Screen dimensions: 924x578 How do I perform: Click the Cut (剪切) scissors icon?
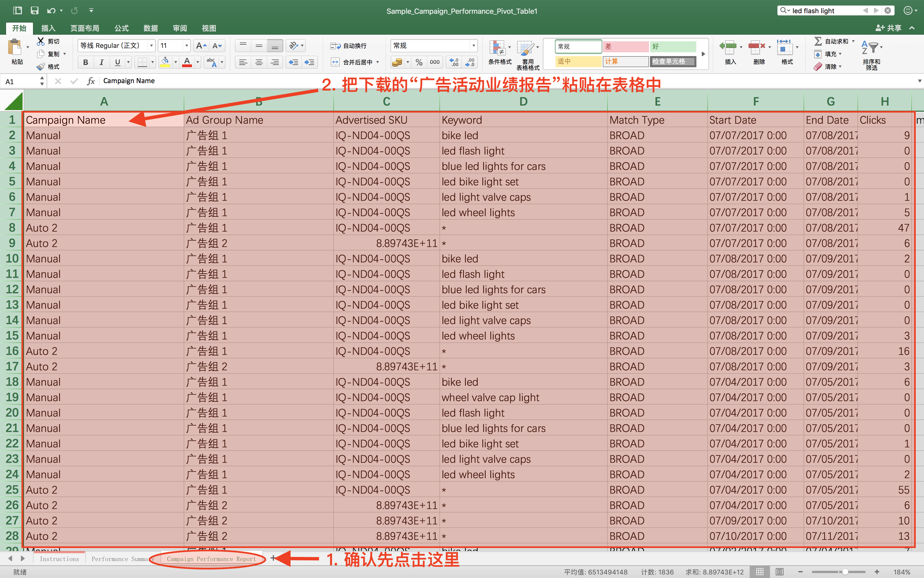coord(40,41)
